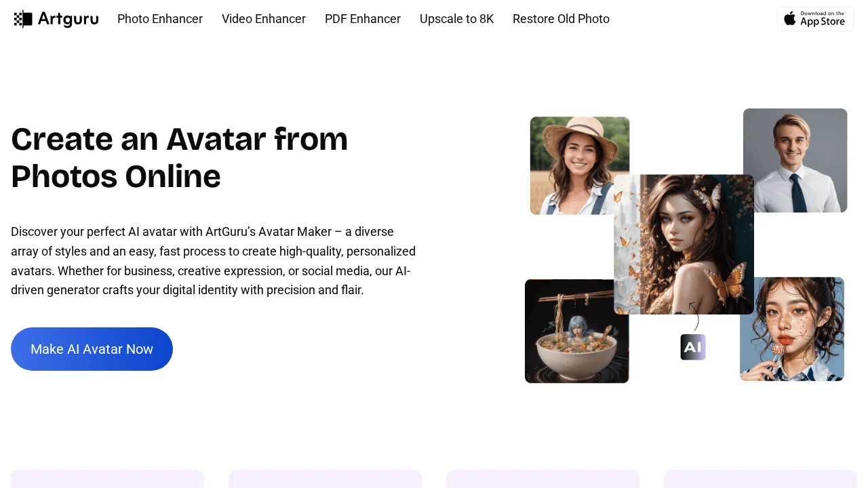
Task: Click the fourth card at page bottom
Action: (x=759, y=481)
